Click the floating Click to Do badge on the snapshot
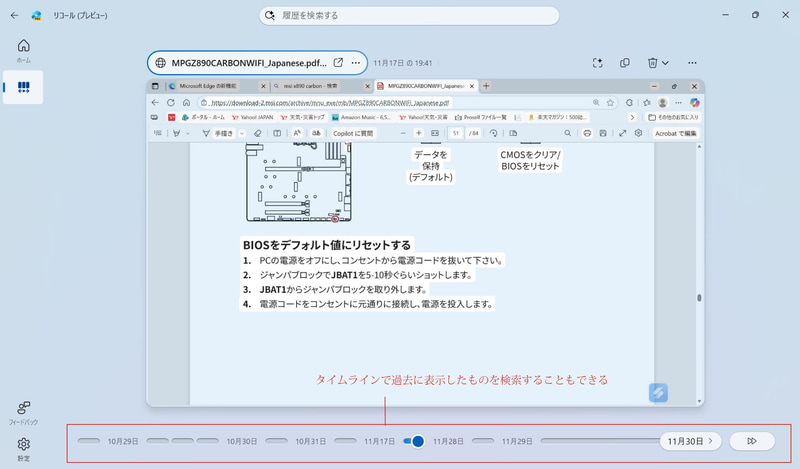Image resolution: width=800 pixels, height=469 pixels. click(x=658, y=392)
